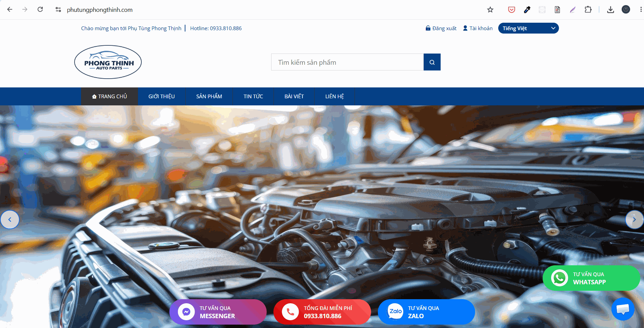This screenshot has height=328, width=644.
Task: Click the Hotline: 0933.810.886 text
Action: click(x=216, y=28)
